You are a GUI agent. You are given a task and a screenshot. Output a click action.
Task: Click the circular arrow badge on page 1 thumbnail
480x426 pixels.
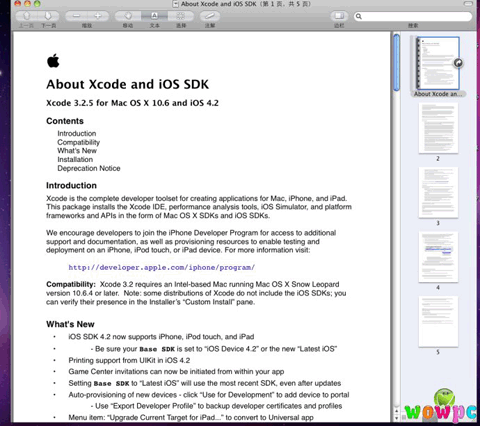[458, 63]
